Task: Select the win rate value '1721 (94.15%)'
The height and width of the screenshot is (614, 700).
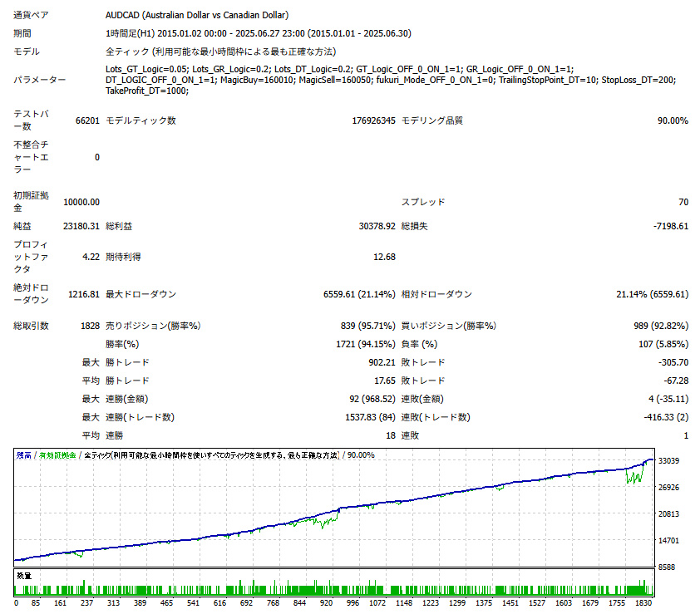Action: (x=366, y=345)
